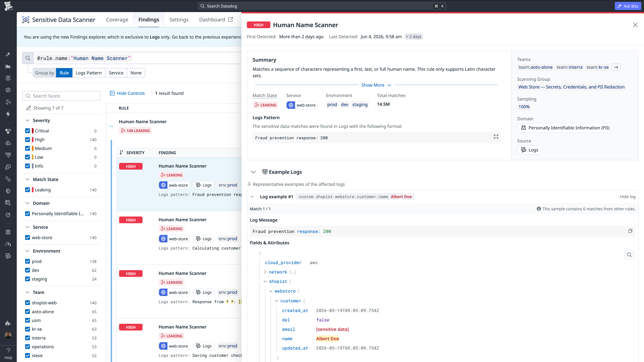
Task: Click the Integrations puzzle icon in the sidebar
Action: coord(8,323)
